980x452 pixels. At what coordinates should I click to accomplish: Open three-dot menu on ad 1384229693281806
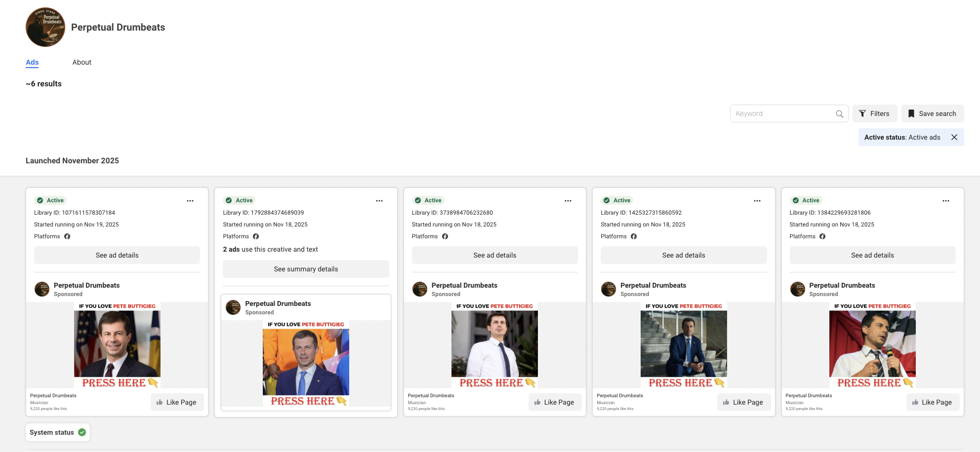[945, 201]
